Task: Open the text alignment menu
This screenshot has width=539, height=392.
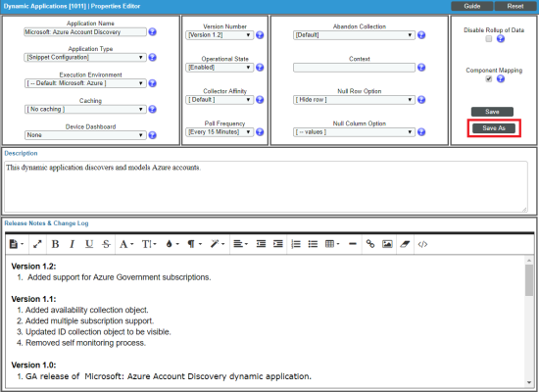Action: tap(240, 244)
